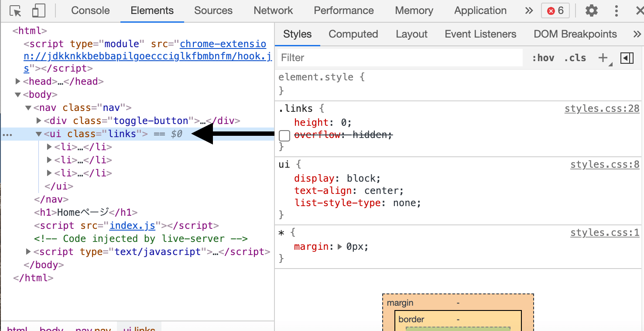The height and width of the screenshot is (331, 644).
Task: Collapse the ui class="links" element
Action: pyautogui.click(x=39, y=134)
